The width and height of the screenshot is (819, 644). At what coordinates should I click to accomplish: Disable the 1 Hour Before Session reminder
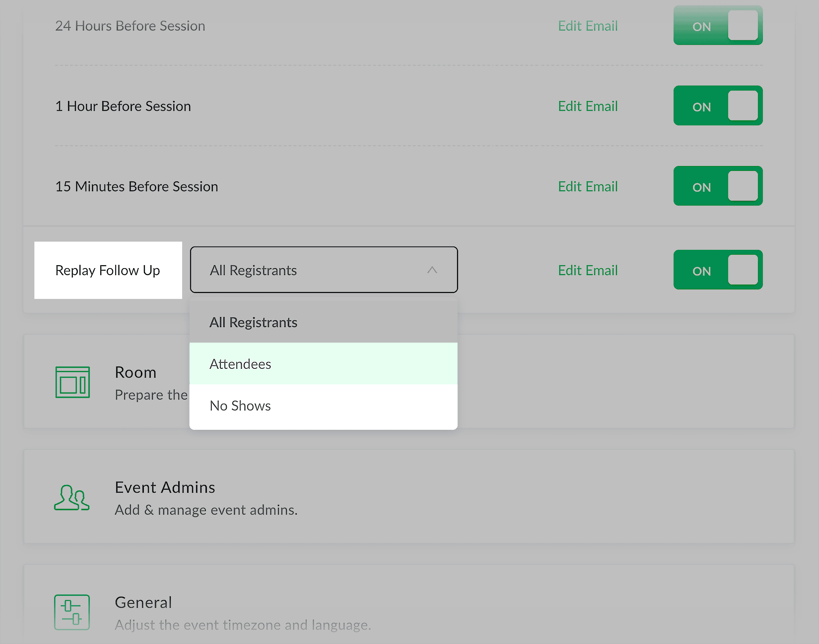coord(717,106)
